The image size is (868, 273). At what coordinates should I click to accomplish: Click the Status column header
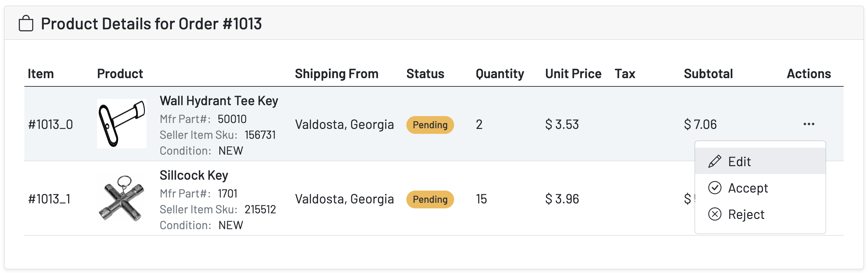(x=425, y=74)
